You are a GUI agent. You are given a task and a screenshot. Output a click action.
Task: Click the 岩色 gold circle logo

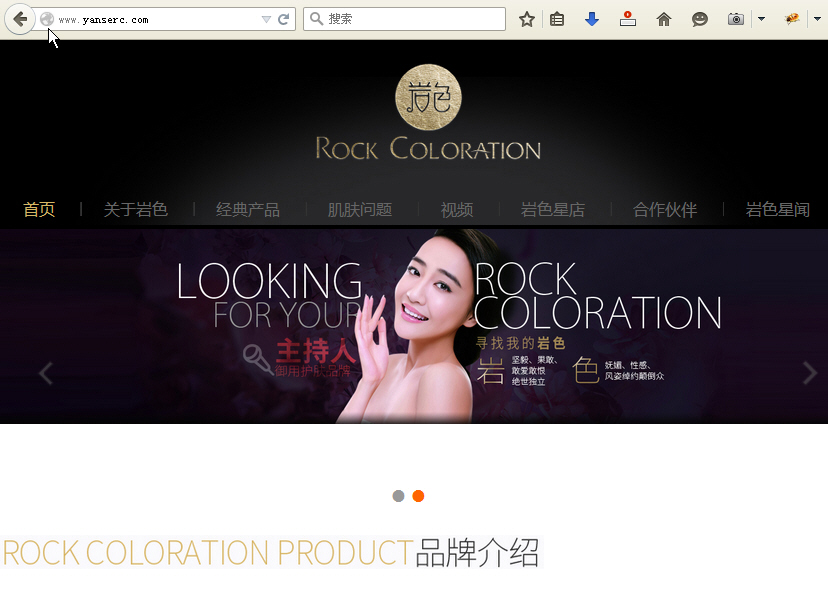428,97
